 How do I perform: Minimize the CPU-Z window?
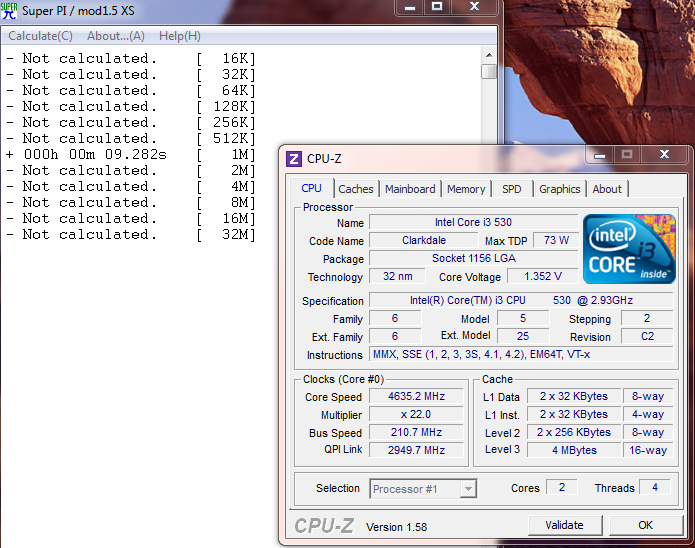coord(600,155)
